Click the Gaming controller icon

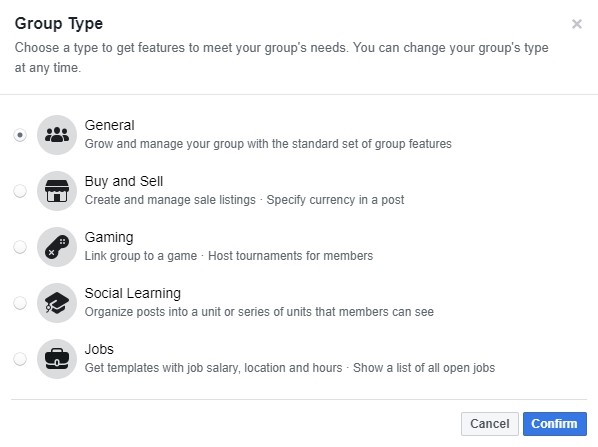click(x=57, y=247)
